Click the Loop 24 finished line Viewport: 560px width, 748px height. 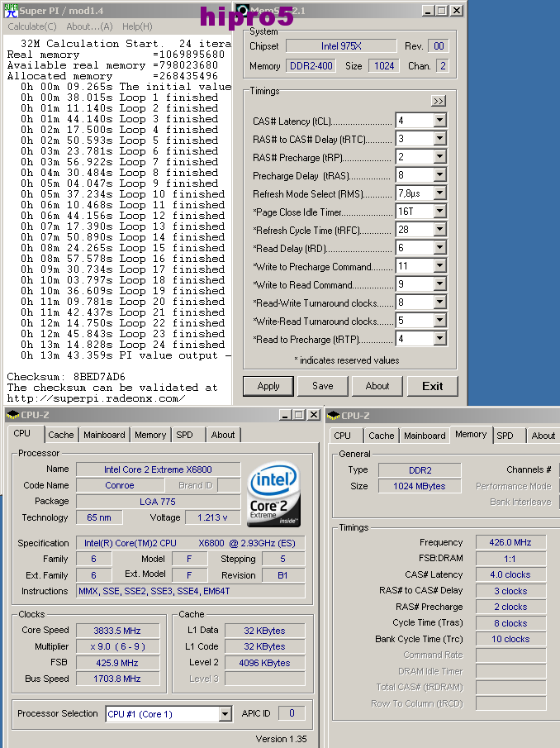(x=122, y=345)
